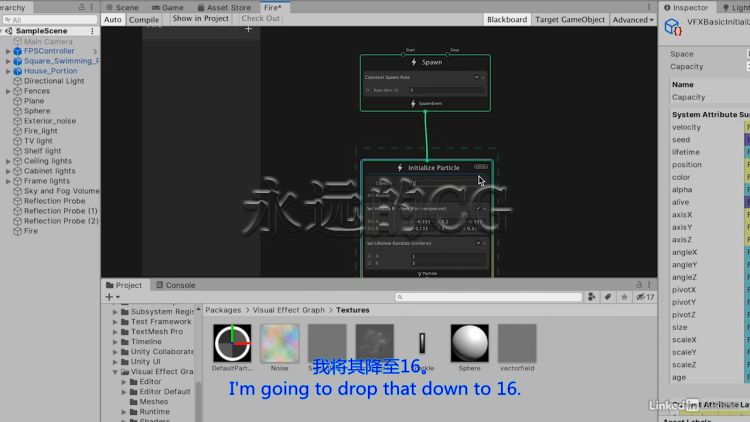Select the vectorfield texture thumbnail
750x422 pixels.
pyautogui.click(x=517, y=343)
